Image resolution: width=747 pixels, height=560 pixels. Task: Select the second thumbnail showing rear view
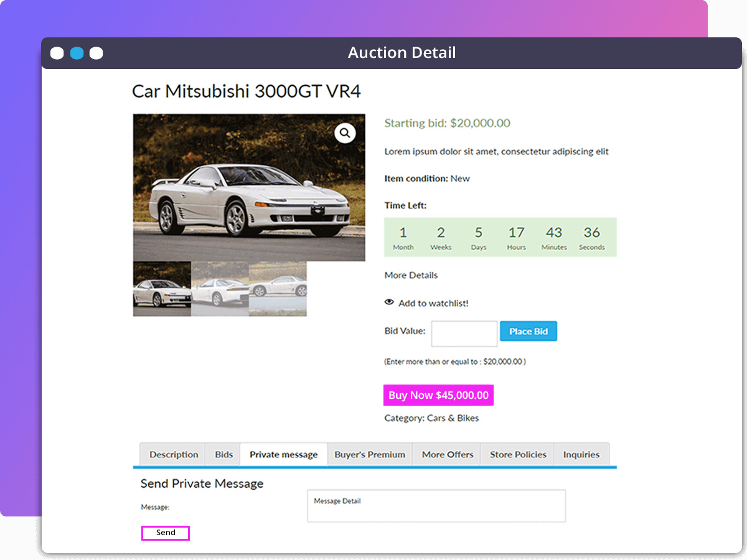pos(220,289)
